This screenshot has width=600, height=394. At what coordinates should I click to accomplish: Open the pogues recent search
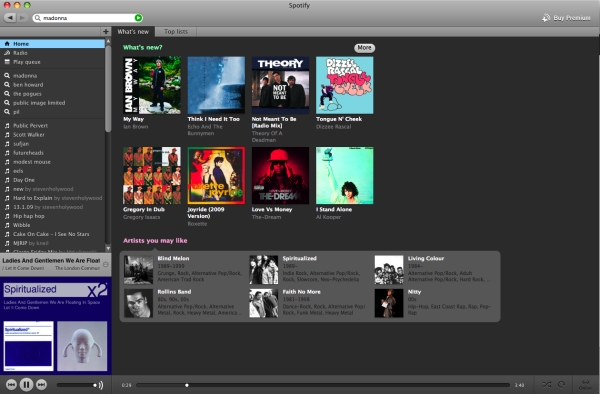(52, 94)
